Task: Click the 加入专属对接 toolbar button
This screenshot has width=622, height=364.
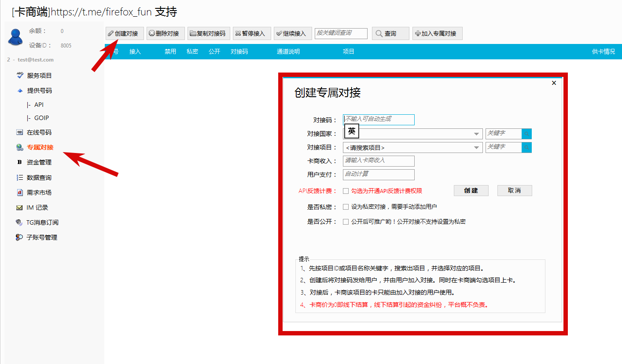Action: coord(437,33)
